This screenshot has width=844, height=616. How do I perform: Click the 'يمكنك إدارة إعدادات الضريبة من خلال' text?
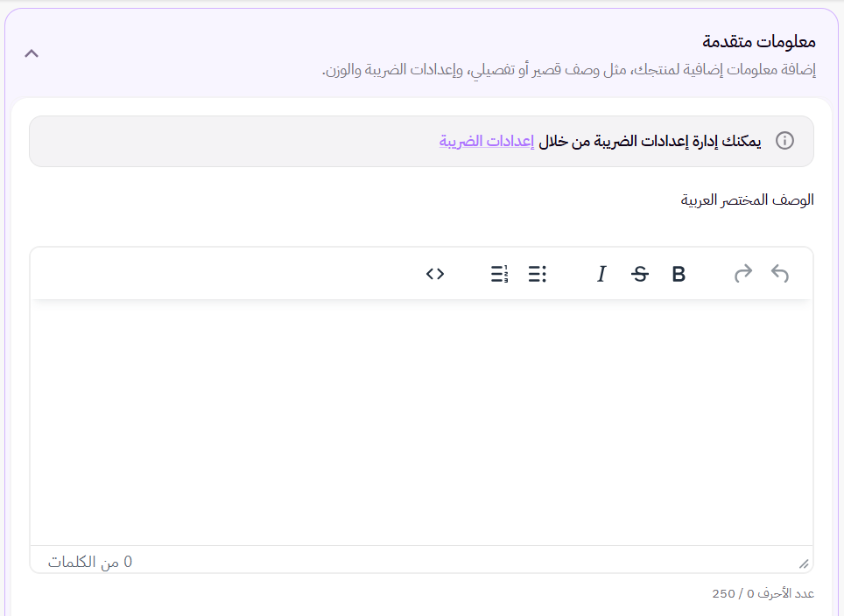tap(650, 141)
